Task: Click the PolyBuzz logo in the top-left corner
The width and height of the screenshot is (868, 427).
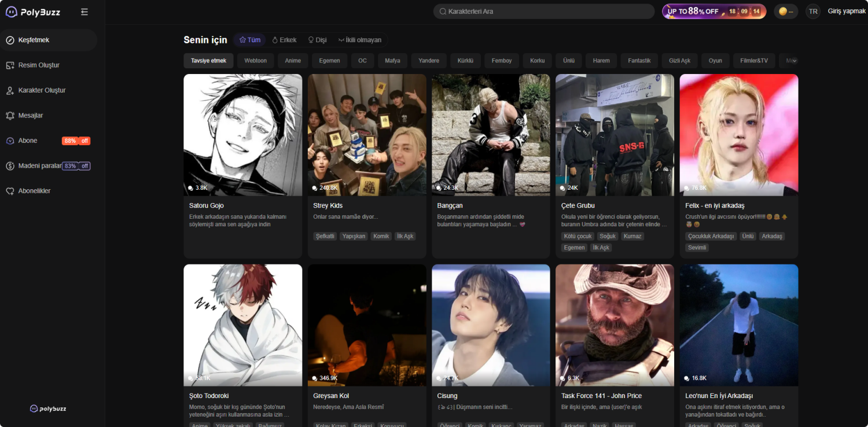Action: (x=32, y=12)
